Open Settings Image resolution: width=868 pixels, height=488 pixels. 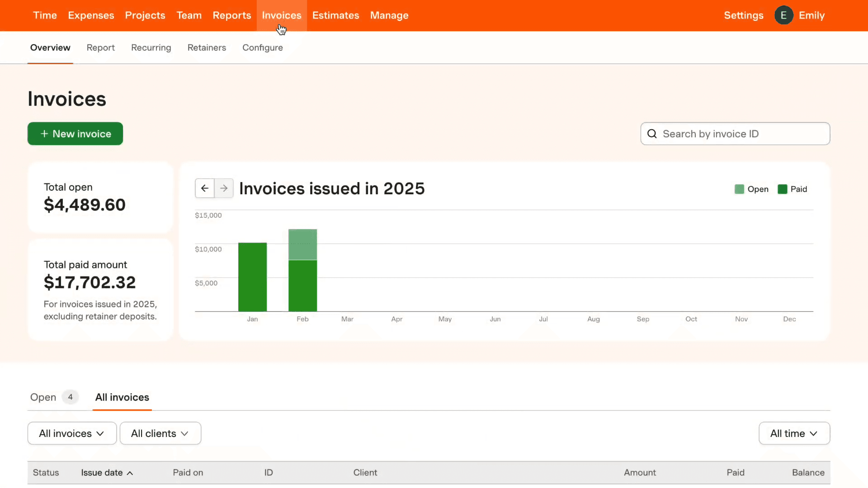point(744,15)
